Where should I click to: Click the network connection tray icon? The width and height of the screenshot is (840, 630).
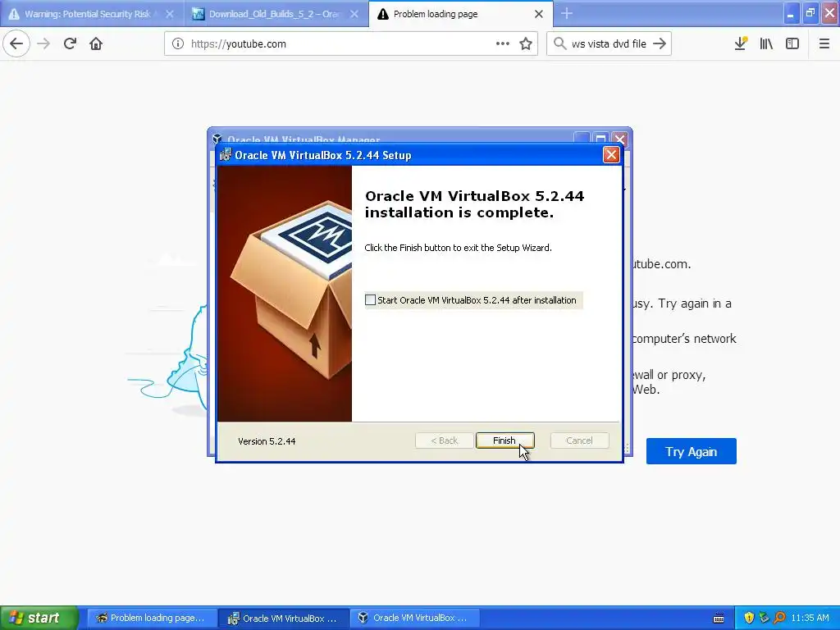coord(764,618)
